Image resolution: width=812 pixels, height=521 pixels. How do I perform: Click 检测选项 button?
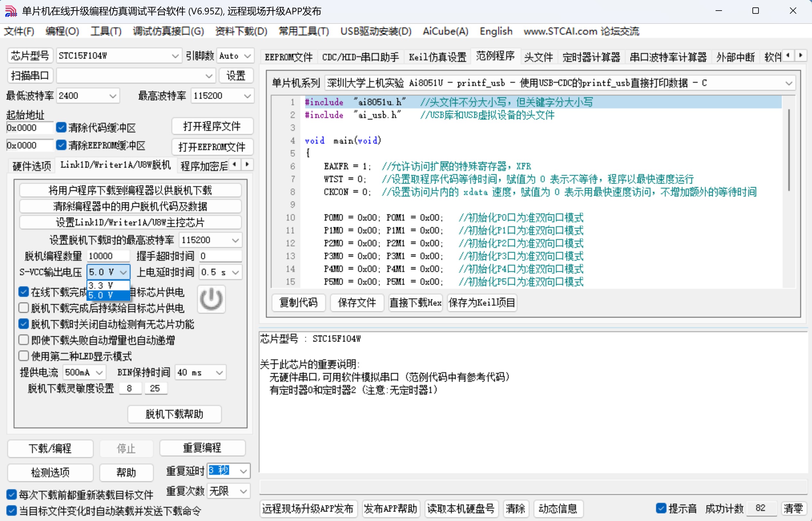50,473
